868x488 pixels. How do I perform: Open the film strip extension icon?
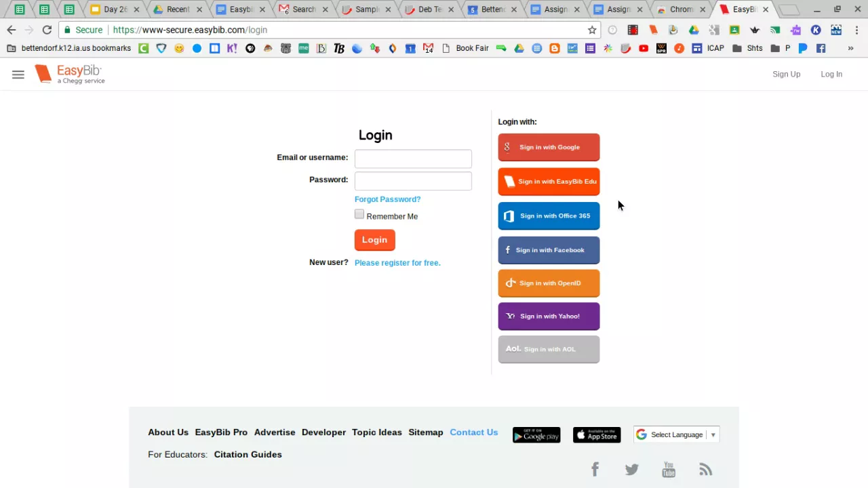coord(633,30)
